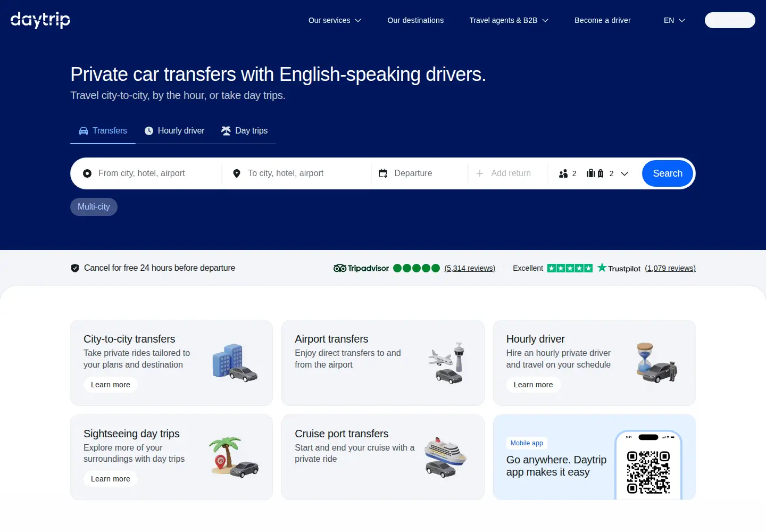This screenshot has width=766, height=532.
Task: Open the Airport transfers card title
Action: point(331,339)
